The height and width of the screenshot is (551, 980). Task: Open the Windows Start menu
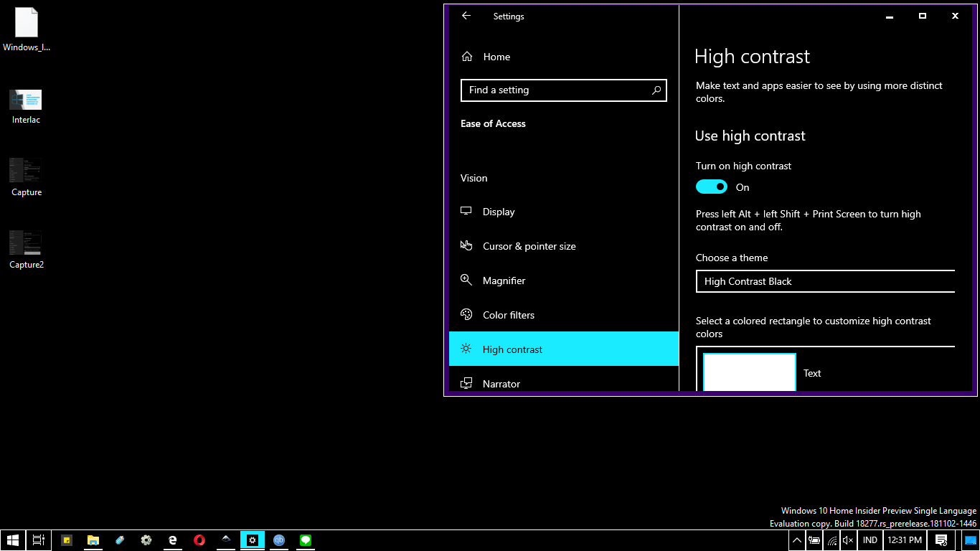tap(12, 540)
